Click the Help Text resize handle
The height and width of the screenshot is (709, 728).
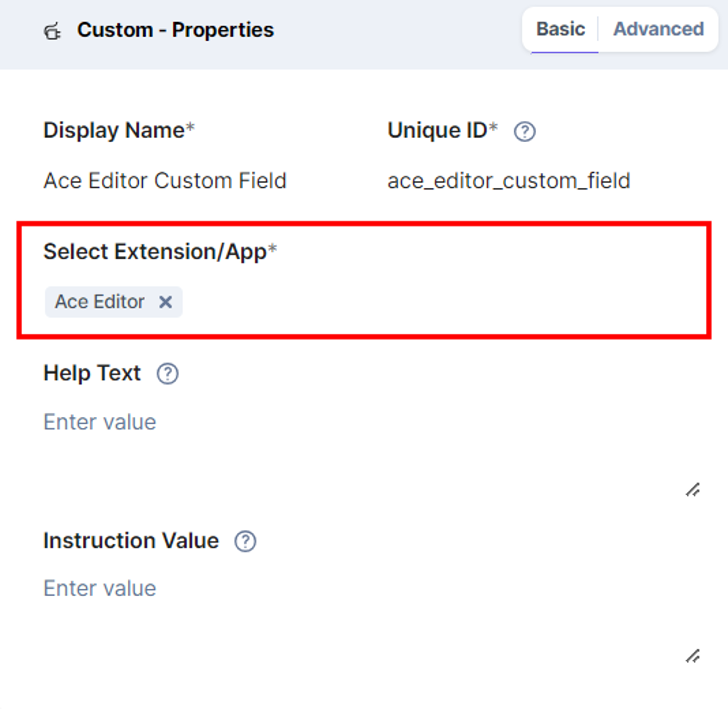pyautogui.click(x=693, y=490)
